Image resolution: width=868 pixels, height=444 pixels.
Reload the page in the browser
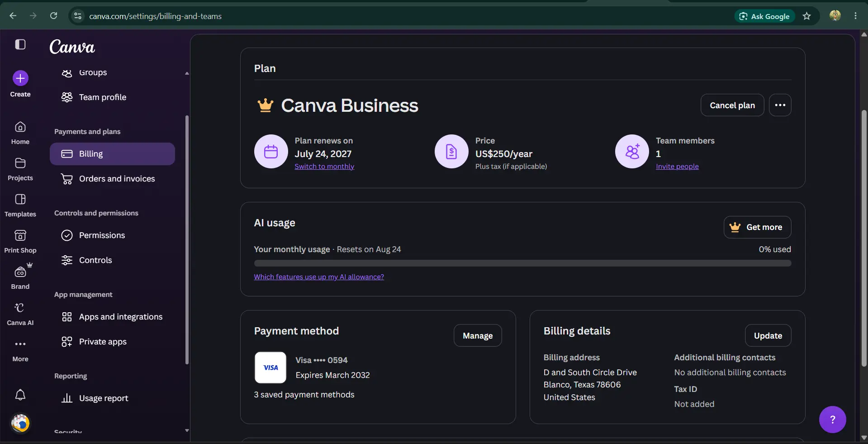pos(53,16)
